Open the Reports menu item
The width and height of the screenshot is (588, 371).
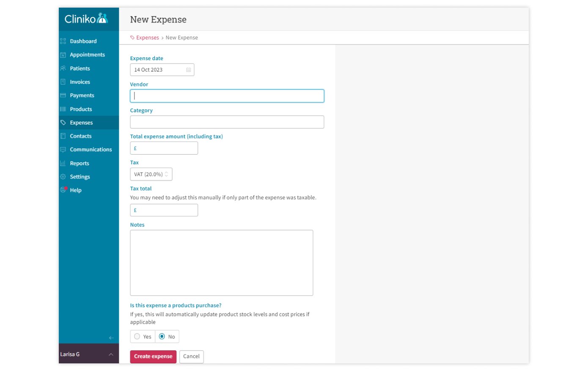click(x=80, y=163)
